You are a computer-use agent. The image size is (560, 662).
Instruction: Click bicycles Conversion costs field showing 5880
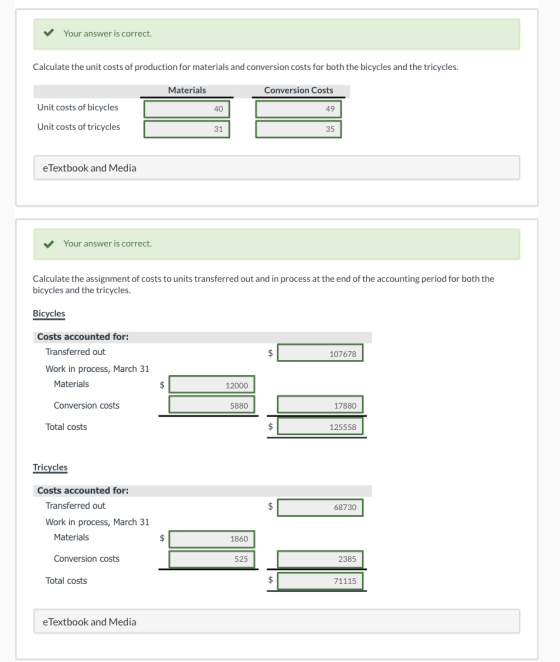point(212,405)
